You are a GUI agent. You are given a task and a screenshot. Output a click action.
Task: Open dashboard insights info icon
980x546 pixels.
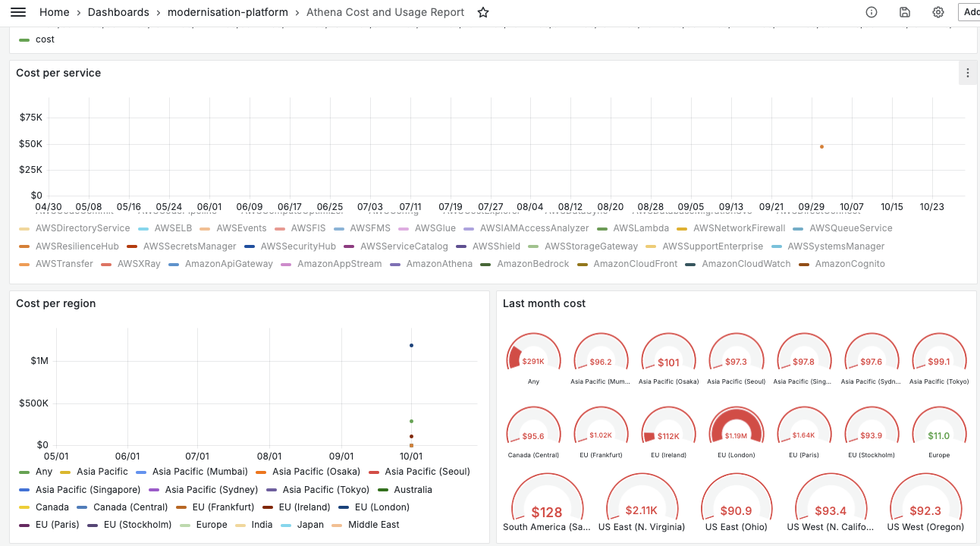[x=872, y=12]
